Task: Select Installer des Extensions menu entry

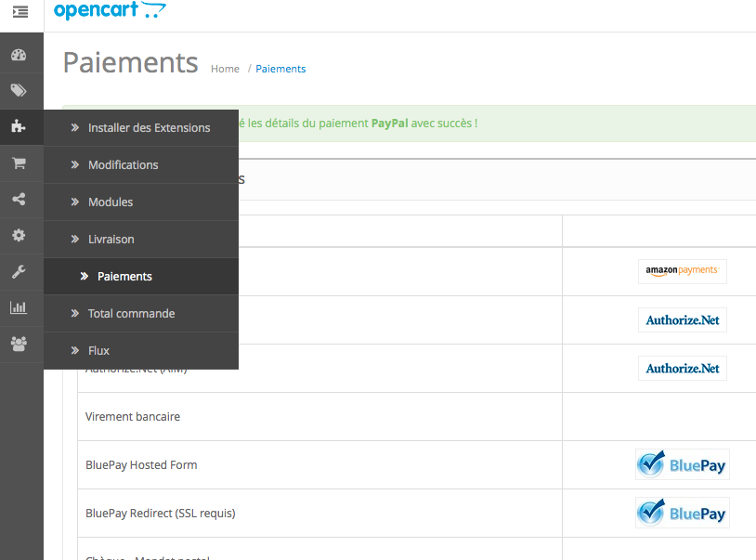Action: (x=141, y=128)
